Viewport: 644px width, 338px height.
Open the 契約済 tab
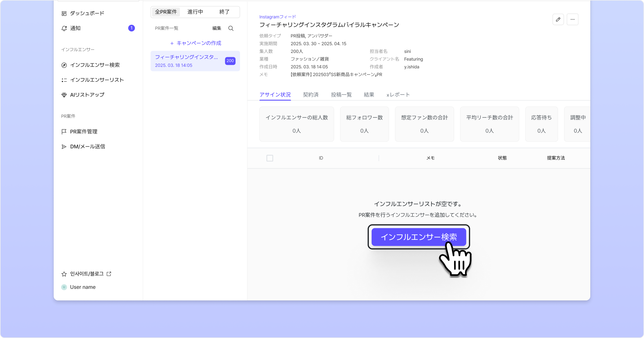coord(311,95)
